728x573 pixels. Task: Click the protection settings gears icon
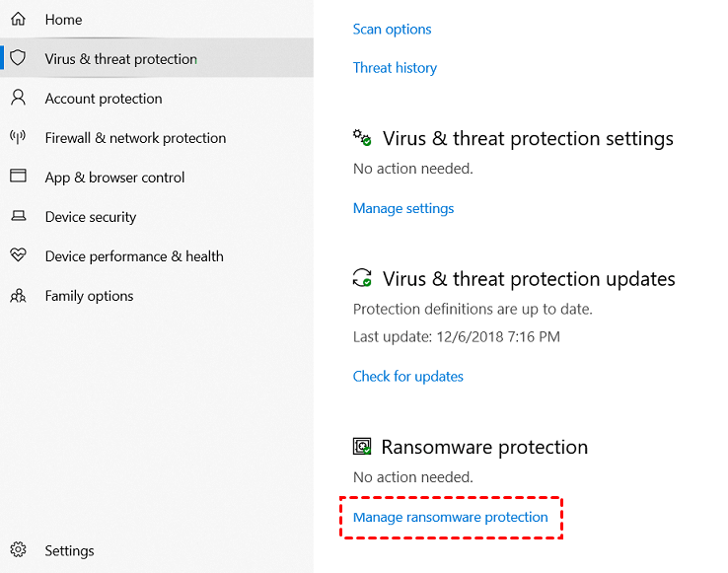[362, 138]
